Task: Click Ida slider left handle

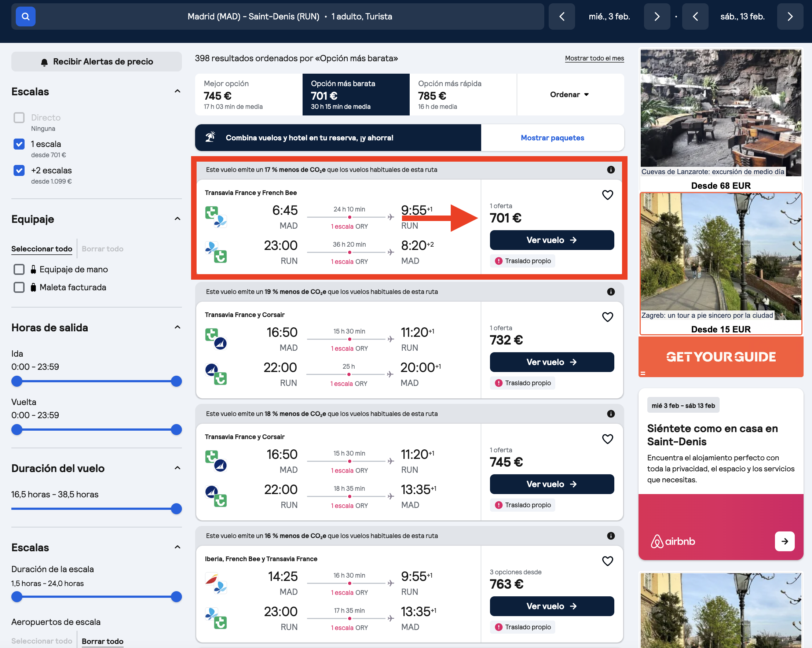Action: (x=17, y=381)
